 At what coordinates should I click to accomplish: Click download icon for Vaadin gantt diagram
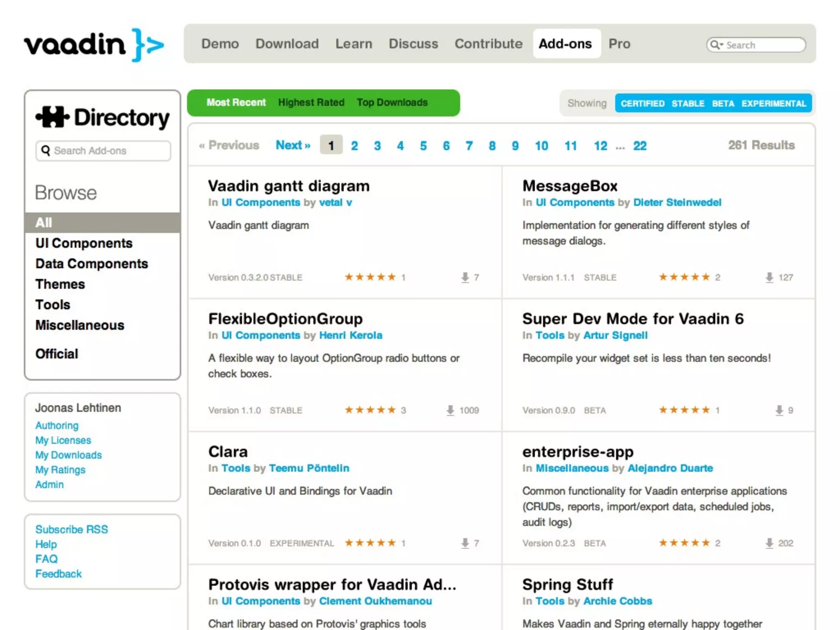pyautogui.click(x=465, y=278)
